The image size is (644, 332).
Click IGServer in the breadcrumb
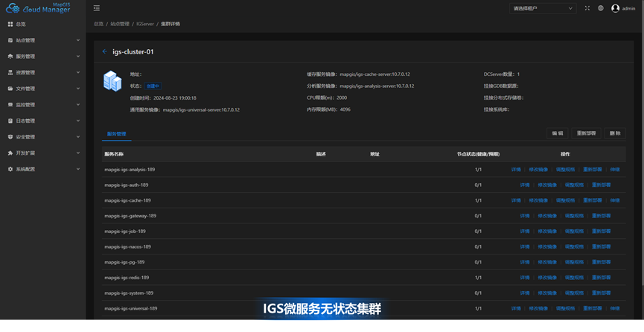pyautogui.click(x=145, y=24)
